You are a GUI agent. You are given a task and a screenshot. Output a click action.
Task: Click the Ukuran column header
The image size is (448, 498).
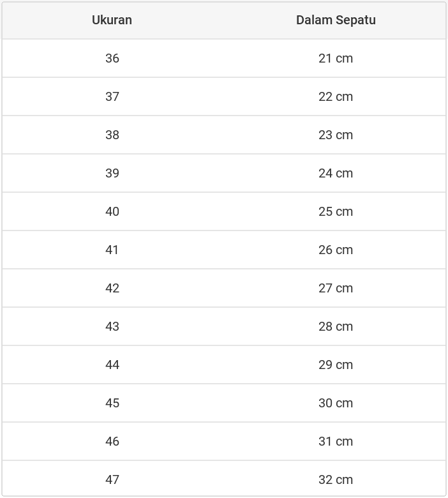click(x=112, y=20)
